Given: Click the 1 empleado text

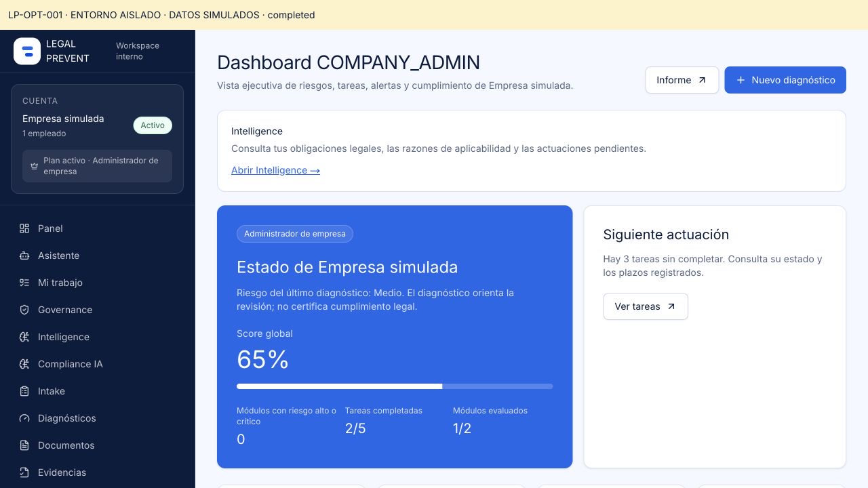Looking at the screenshot, I should pos(44,134).
